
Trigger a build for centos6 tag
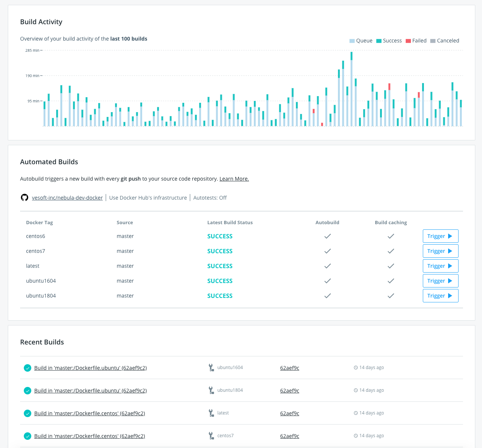[440, 236]
